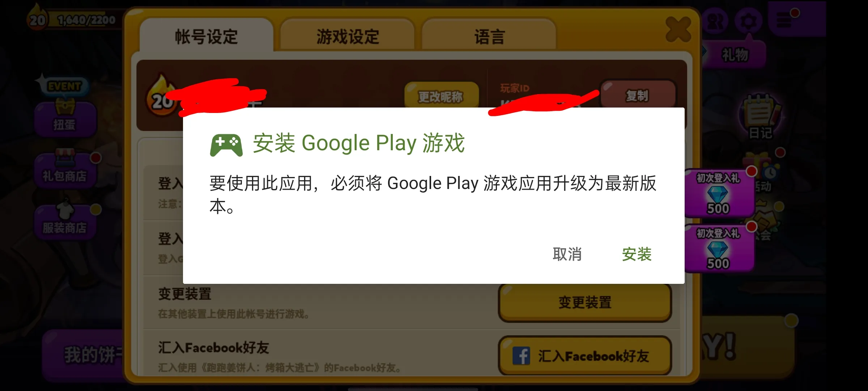Image resolution: width=868 pixels, height=391 pixels.
Task: Tap the yellow 变更装置 button
Action: pos(585,302)
